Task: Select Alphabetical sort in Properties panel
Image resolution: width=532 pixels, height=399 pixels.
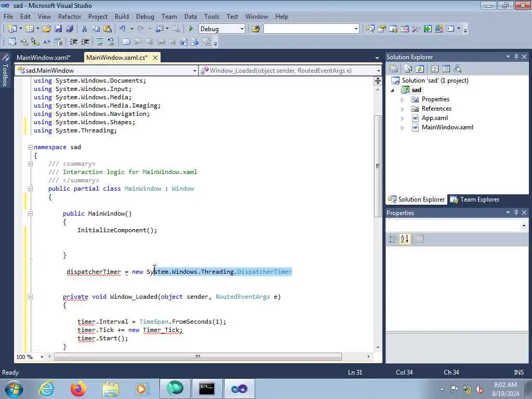Action: (x=404, y=239)
